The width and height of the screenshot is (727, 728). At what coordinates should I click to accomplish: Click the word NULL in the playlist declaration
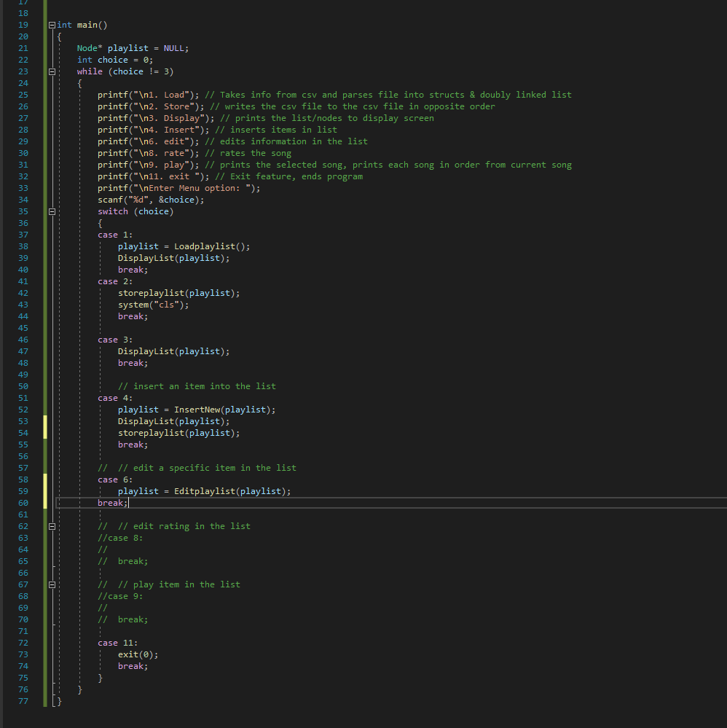tap(174, 47)
